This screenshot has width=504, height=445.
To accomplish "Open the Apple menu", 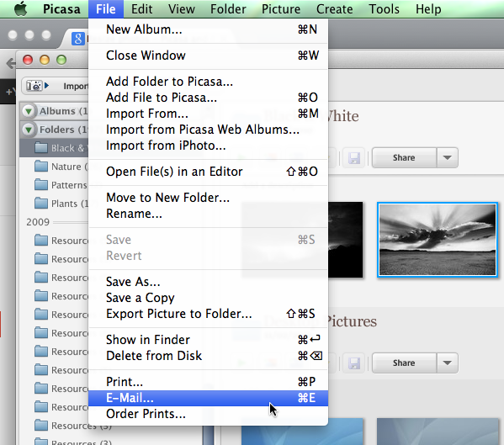I will [20, 8].
